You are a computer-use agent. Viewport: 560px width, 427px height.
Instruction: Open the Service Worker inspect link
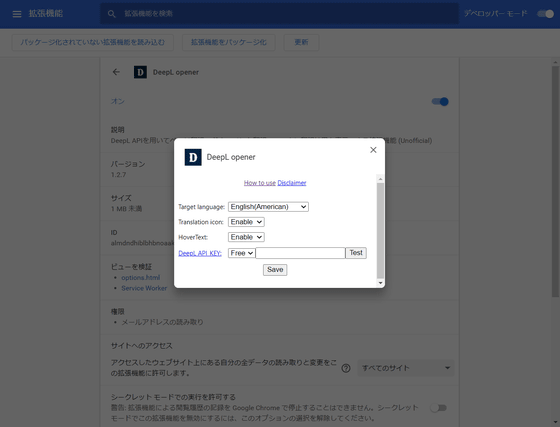144,288
